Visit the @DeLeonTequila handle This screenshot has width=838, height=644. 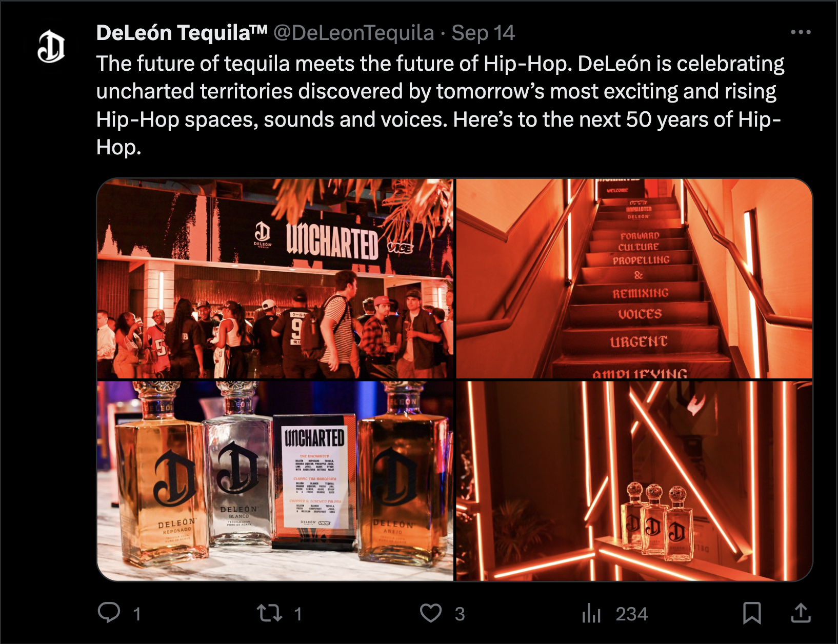pyautogui.click(x=354, y=33)
